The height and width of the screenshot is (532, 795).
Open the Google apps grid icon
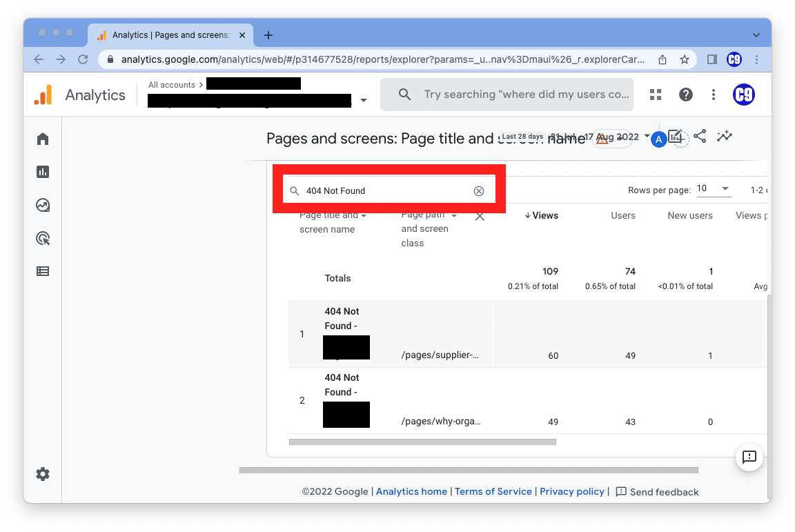[656, 95]
